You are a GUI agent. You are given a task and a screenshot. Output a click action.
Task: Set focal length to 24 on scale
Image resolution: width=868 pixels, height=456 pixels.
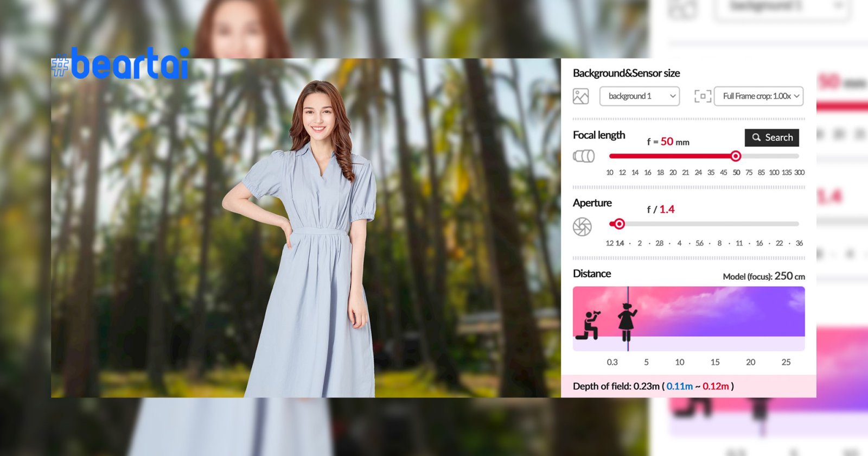pos(698,173)
